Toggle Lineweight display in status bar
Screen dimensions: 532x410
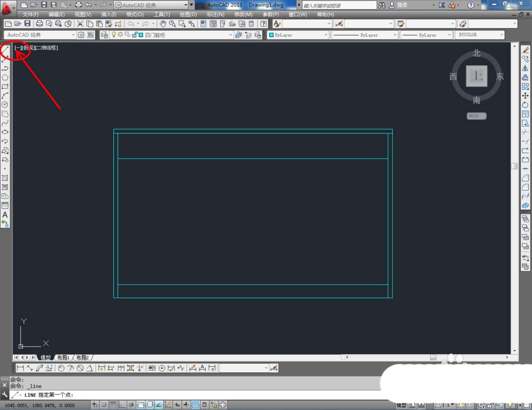click(x=186, y=405)
